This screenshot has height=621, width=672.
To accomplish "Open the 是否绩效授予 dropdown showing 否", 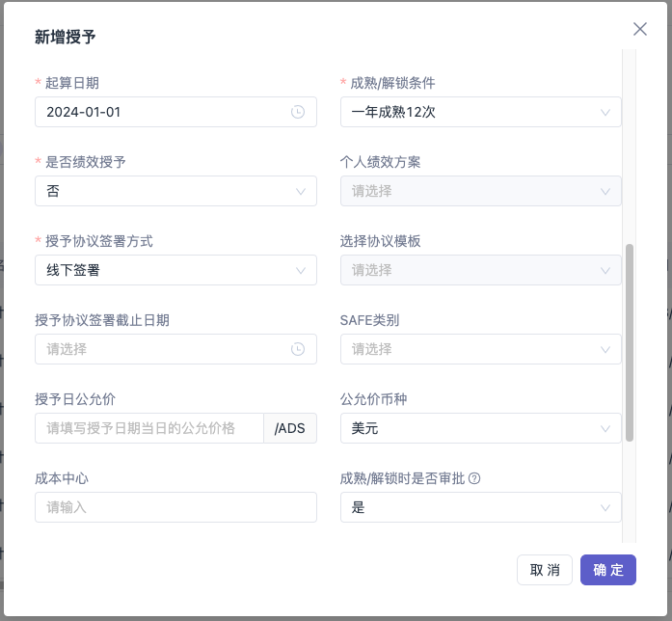I will pyautogui.click(x=175, y=191).
